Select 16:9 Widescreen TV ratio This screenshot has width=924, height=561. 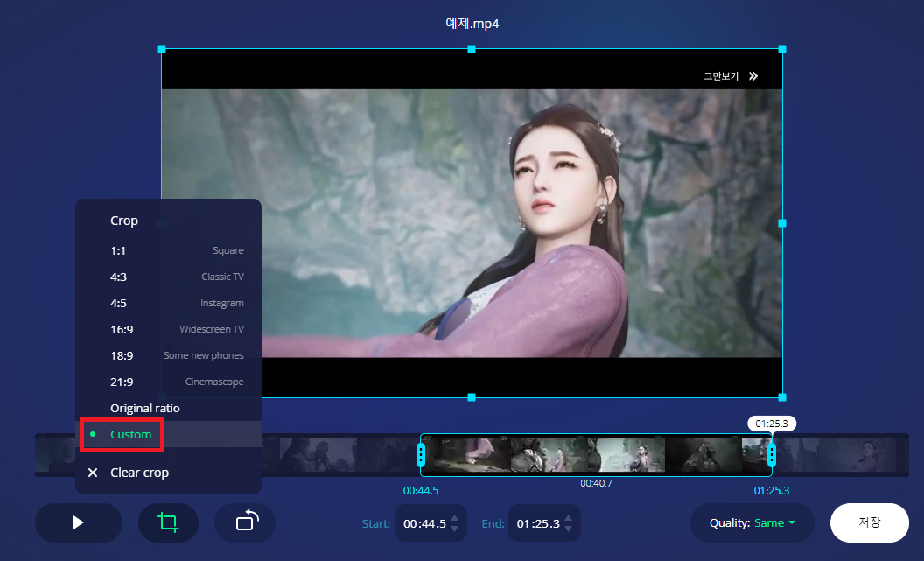click(x=169, y=329)
